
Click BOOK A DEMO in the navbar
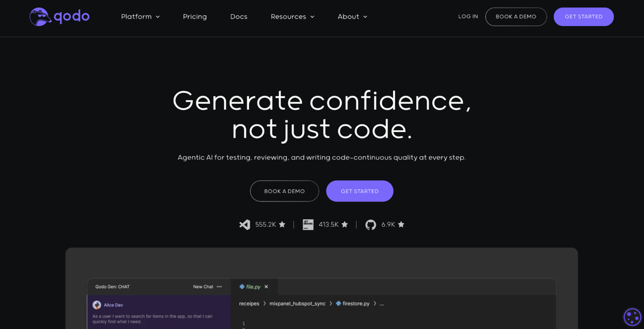516,16
